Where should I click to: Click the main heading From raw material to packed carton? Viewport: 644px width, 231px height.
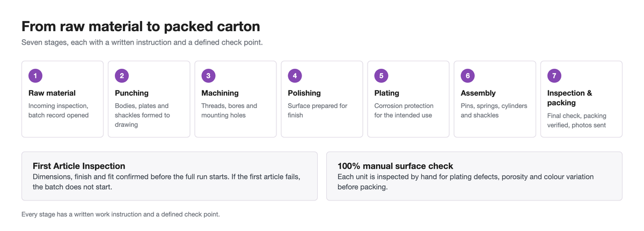(x=141, y=26)
